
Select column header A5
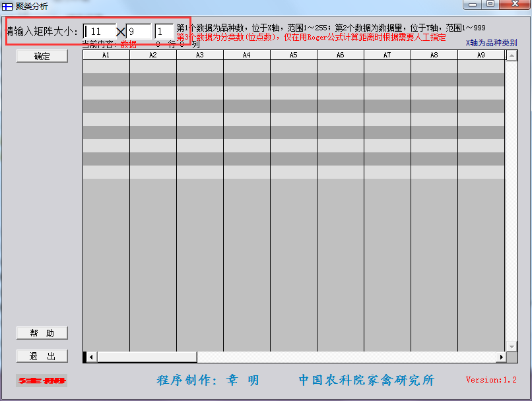(294, 55)
